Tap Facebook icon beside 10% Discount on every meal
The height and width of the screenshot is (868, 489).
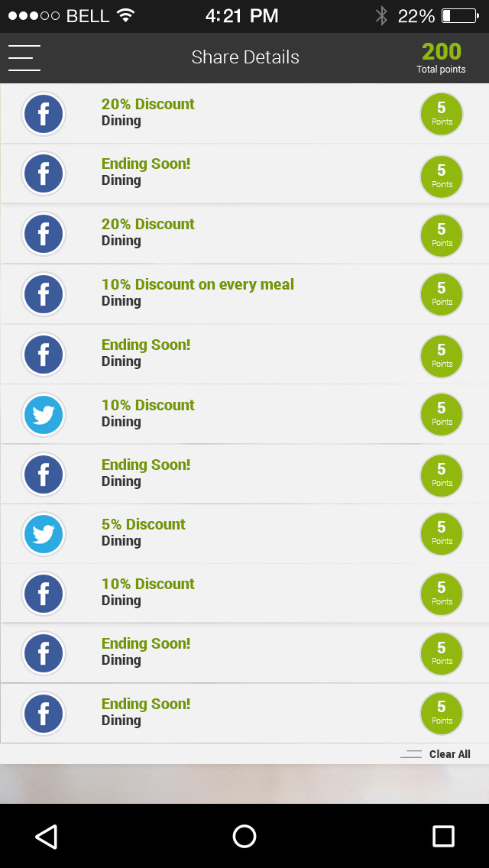[x=44, y=294]
